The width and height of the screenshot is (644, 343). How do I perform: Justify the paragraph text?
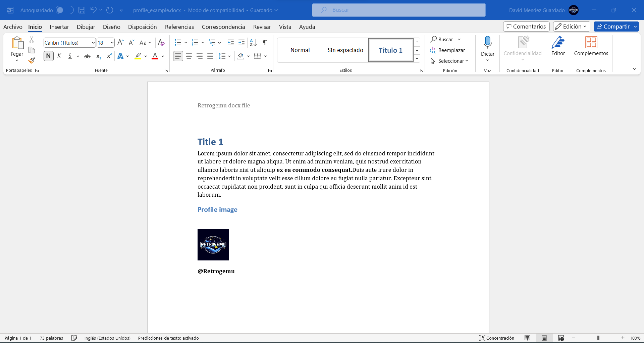tap(210, 56)
